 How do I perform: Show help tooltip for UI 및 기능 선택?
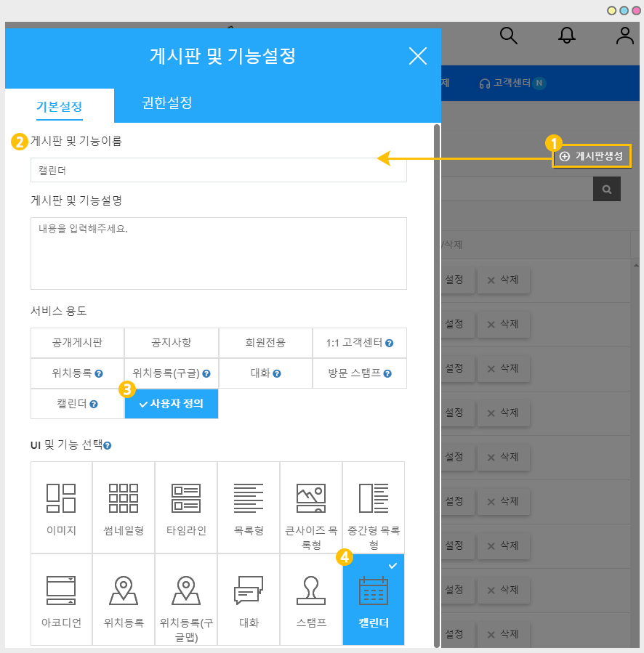click(x=108, y=445)
